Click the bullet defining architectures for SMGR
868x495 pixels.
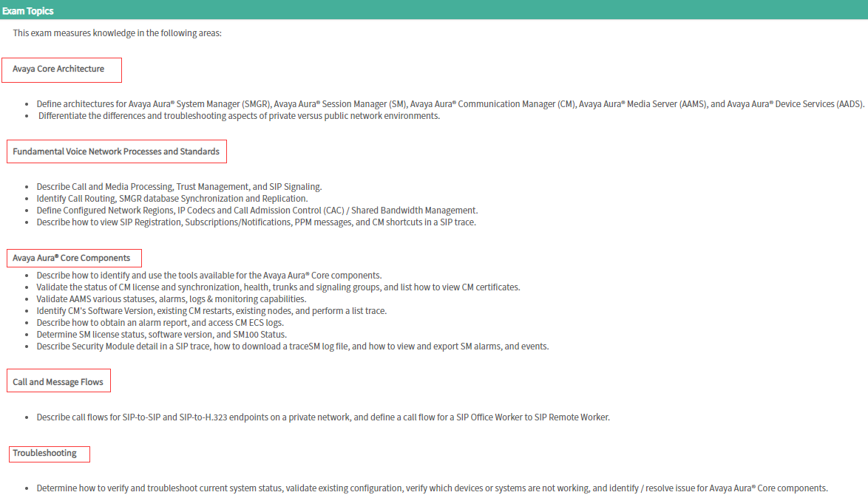tap(450, 104)
